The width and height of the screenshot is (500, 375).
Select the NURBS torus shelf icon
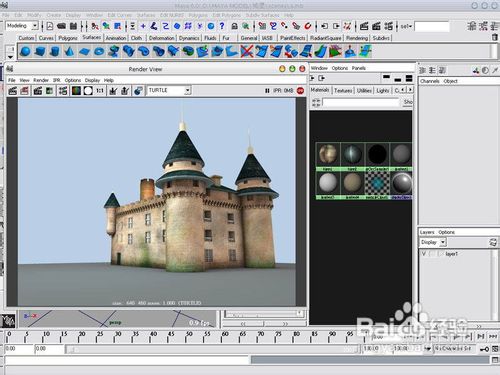99,52
